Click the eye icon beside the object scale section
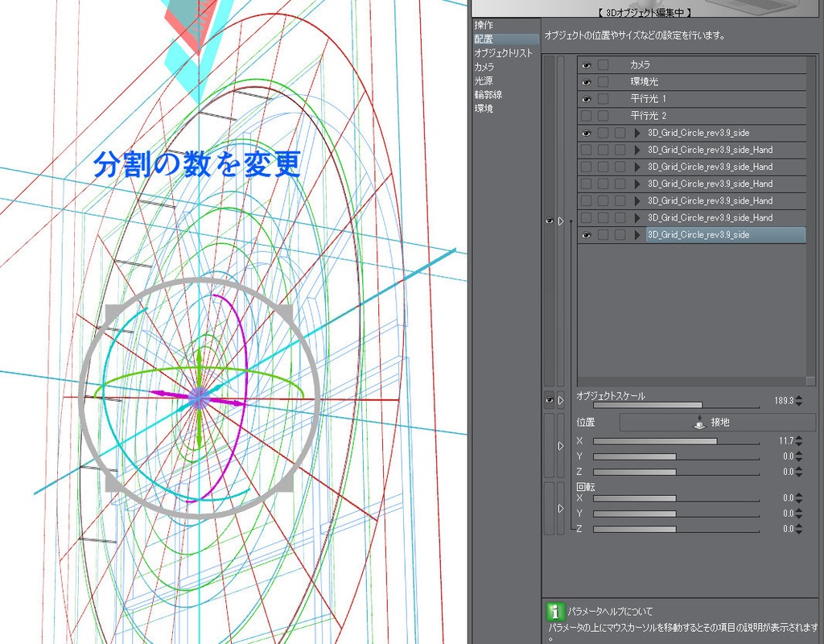824x644 pixels. pos(549,398)
